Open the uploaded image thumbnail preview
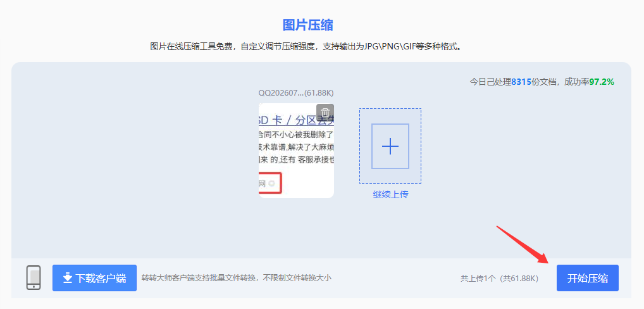 point(296,151)
